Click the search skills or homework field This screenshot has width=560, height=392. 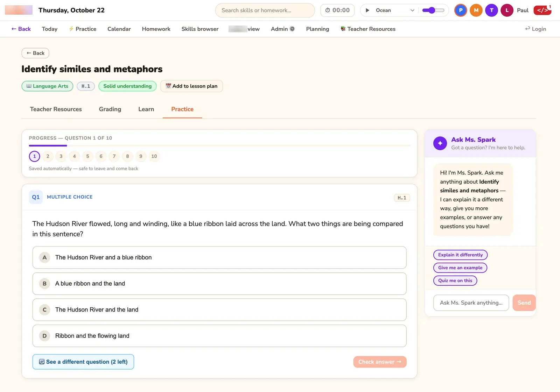[x=265, y=10]
